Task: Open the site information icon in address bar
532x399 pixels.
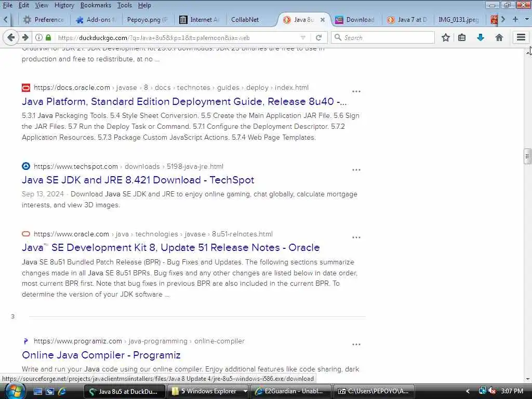Action: click(39, 37)
